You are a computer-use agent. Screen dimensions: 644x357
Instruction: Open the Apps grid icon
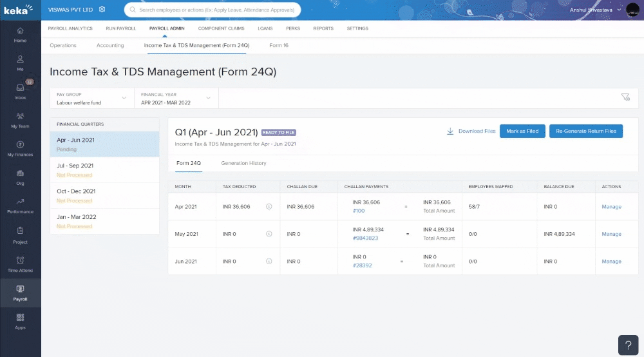(x=21, y=317)
